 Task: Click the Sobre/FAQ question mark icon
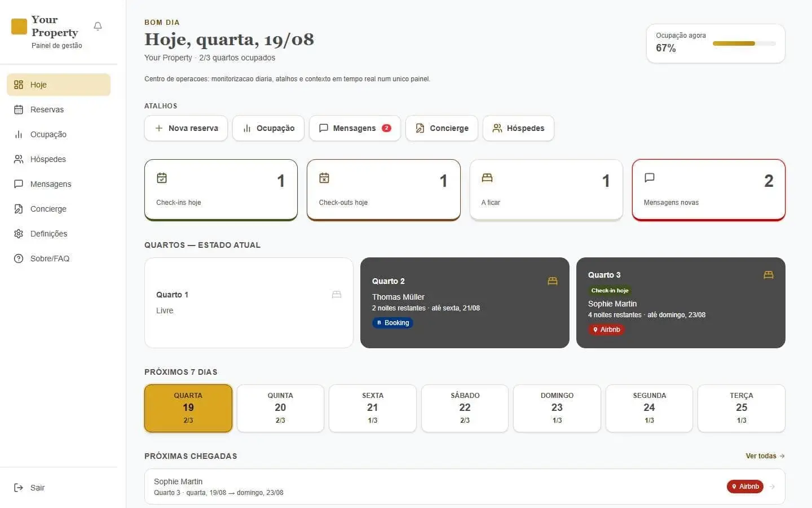[19, 259]
